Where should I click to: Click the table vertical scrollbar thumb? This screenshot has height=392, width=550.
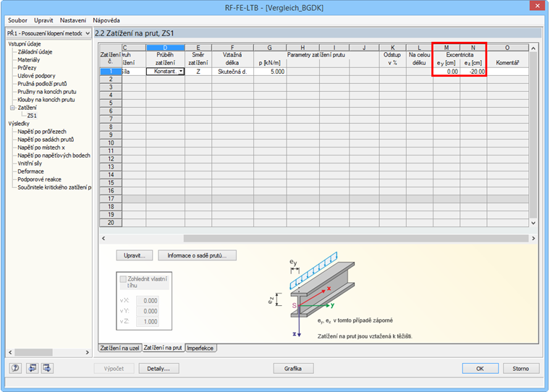[x=533, y=135]
